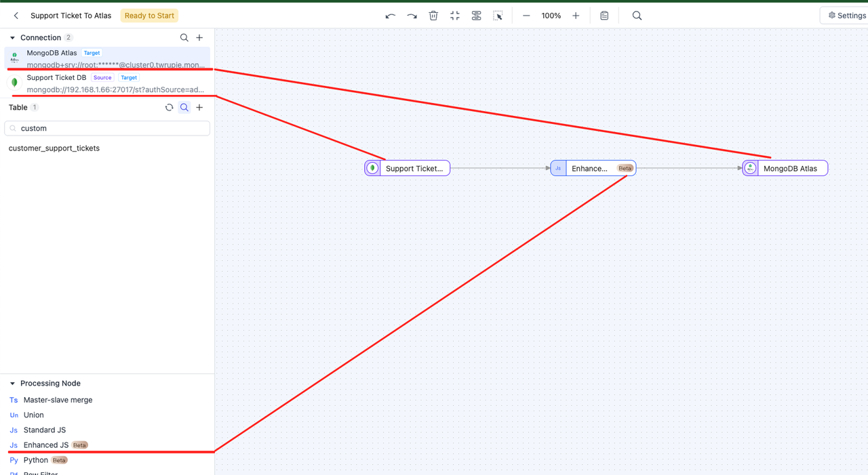Image resolution: width=868 pixels, height=475 pixels.
Task: Select the Enhanced JS canvas node
Action: tap(593, 168)
